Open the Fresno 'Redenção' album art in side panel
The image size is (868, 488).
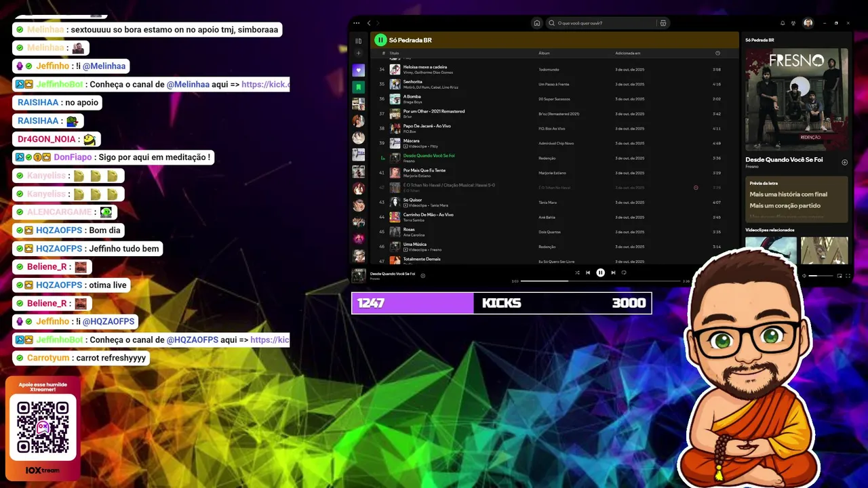[x=797, y=99]
